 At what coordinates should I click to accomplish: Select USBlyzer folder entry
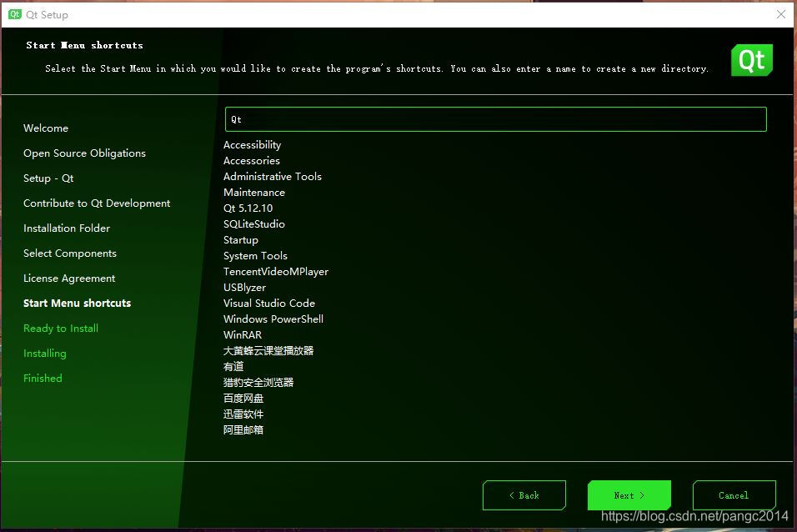pyautogui.click(x=244, y=288)
